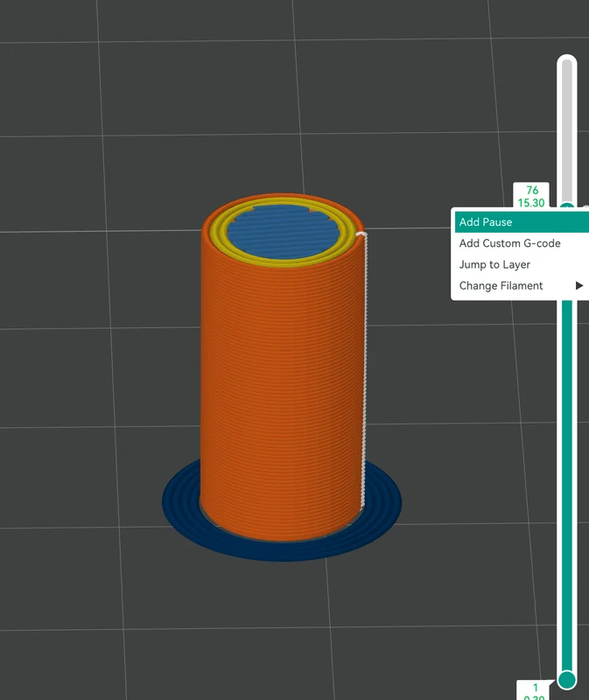Click the small gray icon beside slider handle

(585, 207)
